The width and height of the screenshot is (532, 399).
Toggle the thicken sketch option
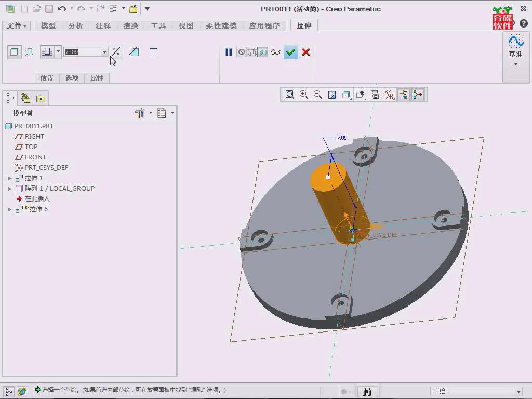tap(153, 52)
